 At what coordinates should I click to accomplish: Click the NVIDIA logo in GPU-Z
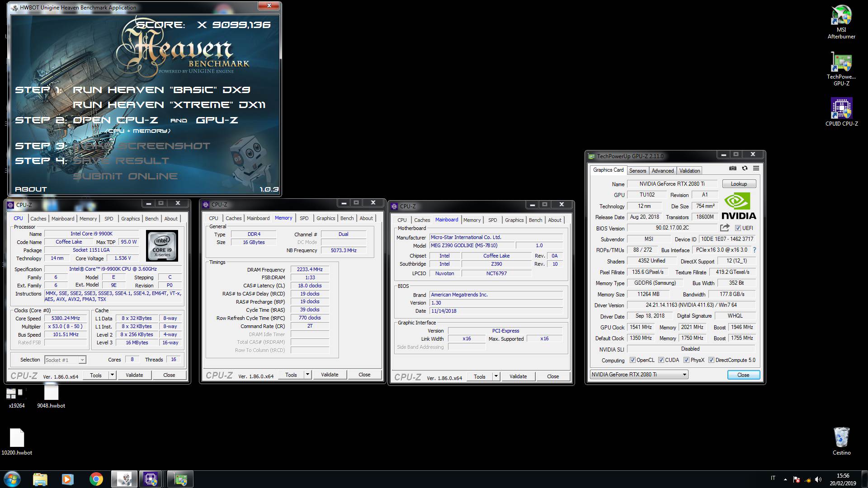tap(739, 206)
